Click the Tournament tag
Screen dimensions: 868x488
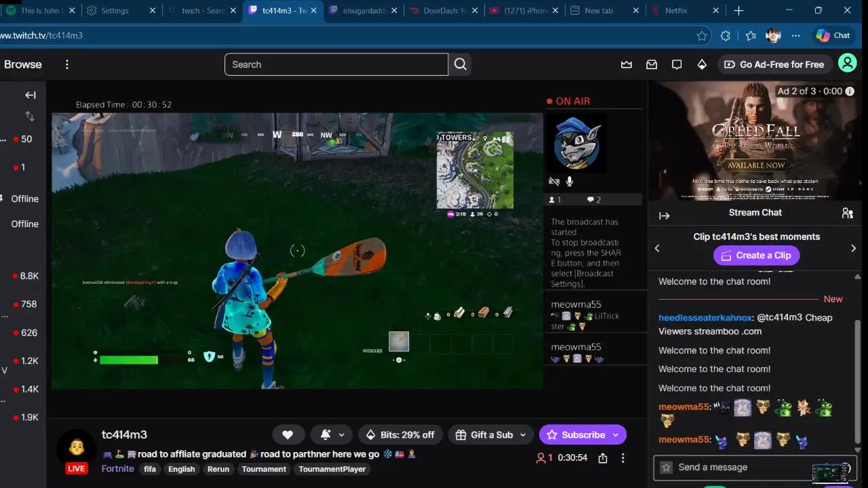[264, 469]
